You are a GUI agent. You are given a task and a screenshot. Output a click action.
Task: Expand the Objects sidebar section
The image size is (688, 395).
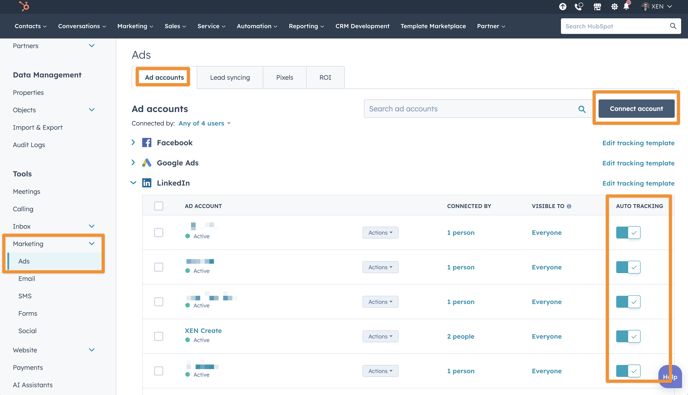[x=91, y=110]
